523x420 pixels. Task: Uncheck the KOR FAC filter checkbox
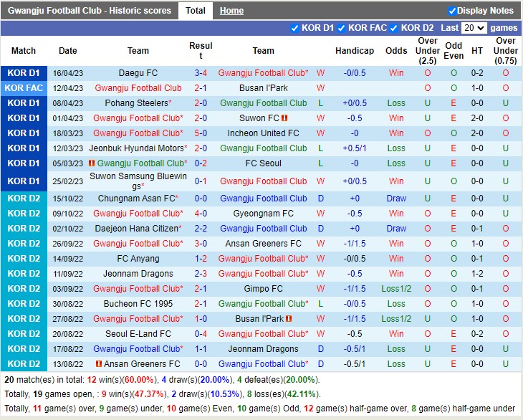point(341,29)
